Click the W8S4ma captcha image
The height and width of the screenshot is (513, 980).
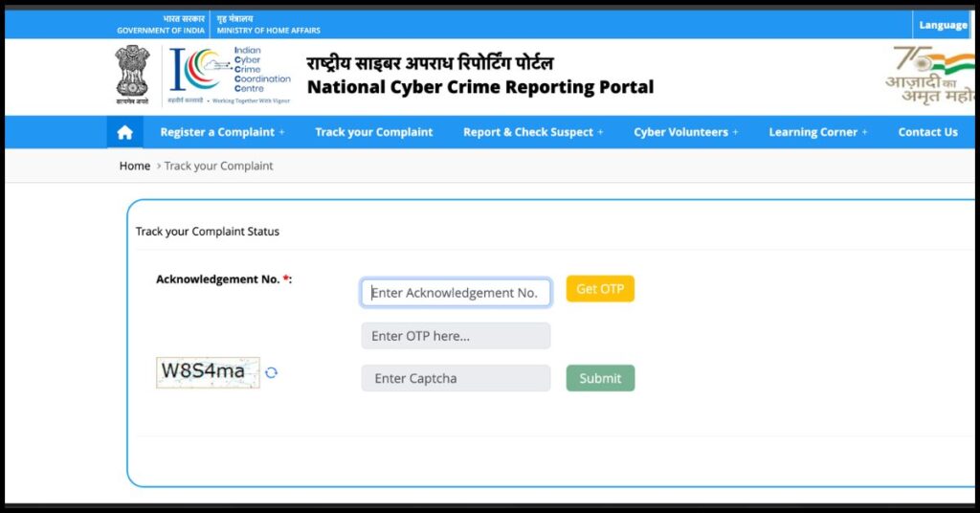coord(208,372)
